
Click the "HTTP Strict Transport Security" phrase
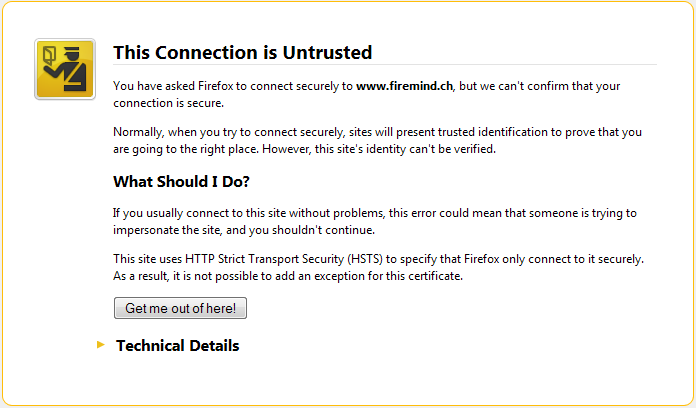(x=265, y=259)
